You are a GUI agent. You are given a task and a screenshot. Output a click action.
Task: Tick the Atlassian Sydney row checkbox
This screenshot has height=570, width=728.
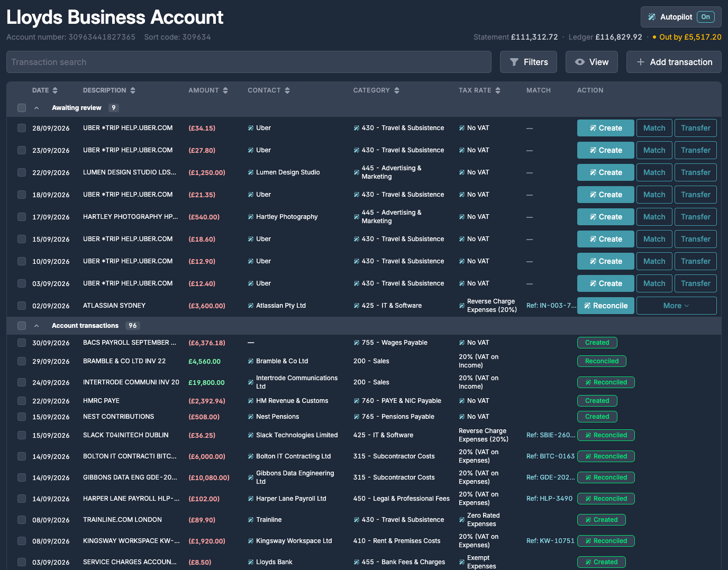pyautogui.click(x=22, y=306)
